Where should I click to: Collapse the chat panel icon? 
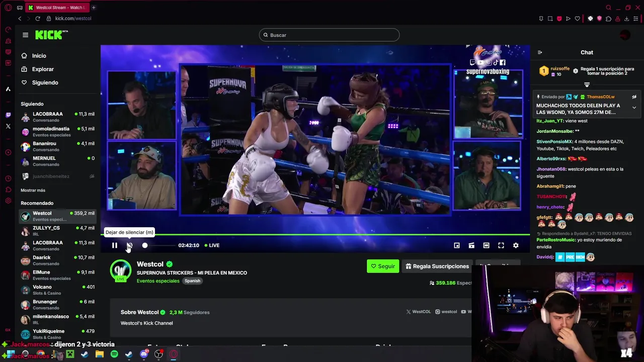(x=540, y=52)
